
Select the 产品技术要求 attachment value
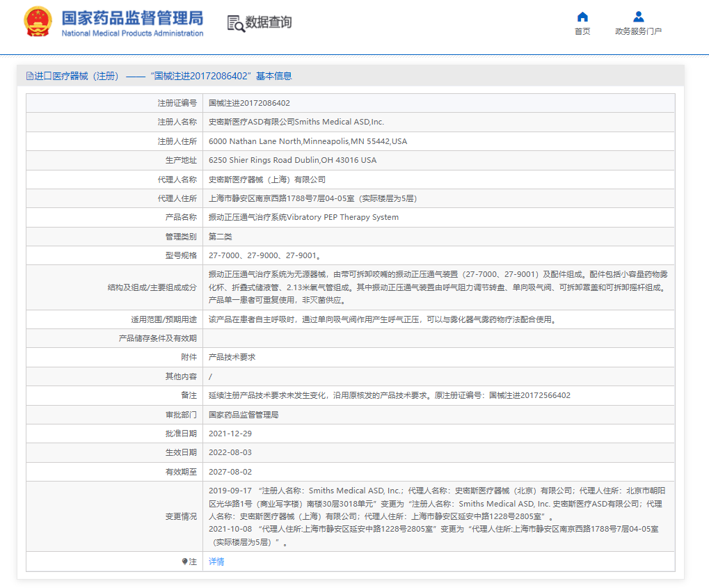click(232, 357)
